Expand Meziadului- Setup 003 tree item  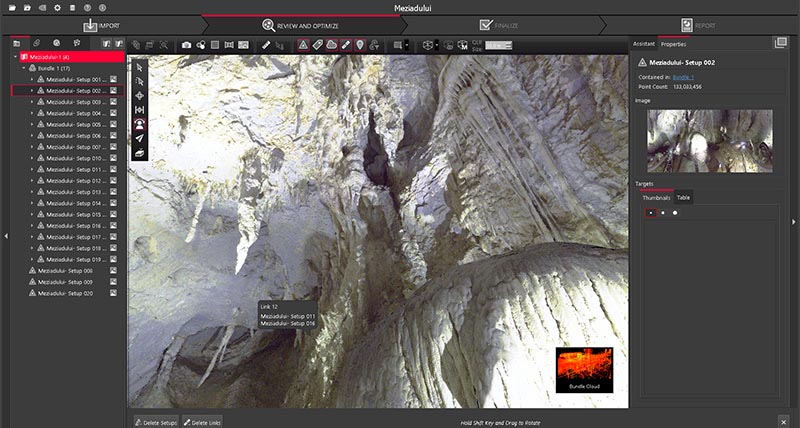pos(31,102)
